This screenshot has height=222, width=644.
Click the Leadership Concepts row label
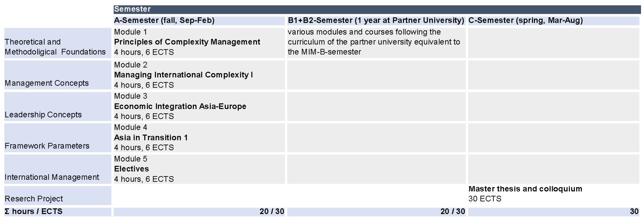tap(58, 107)
